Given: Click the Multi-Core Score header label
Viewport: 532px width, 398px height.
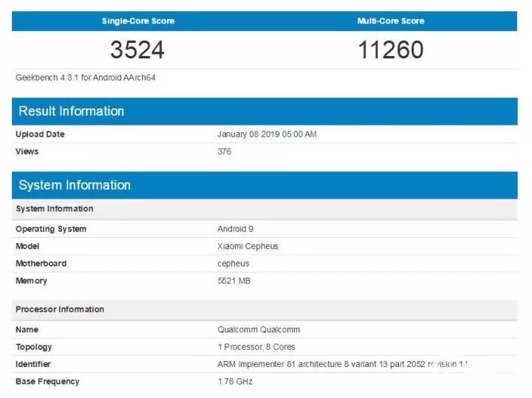Looking at the screenshot, I should (x=391, y=21).
